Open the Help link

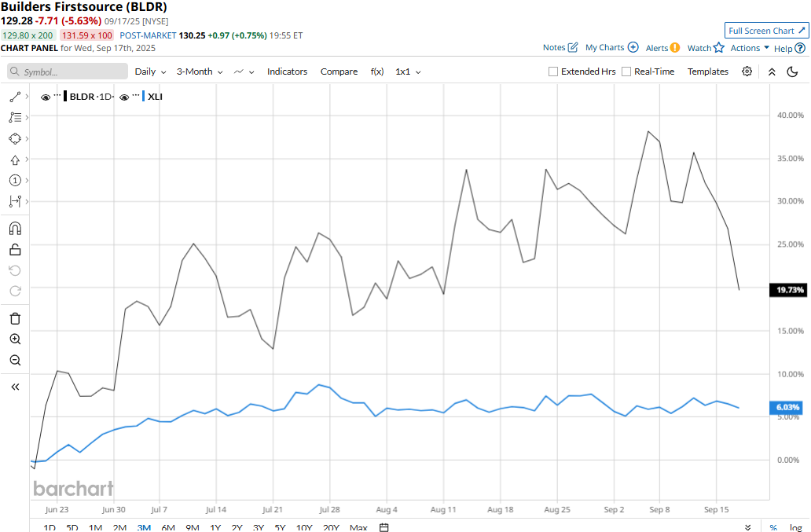(x=789, y=48)
